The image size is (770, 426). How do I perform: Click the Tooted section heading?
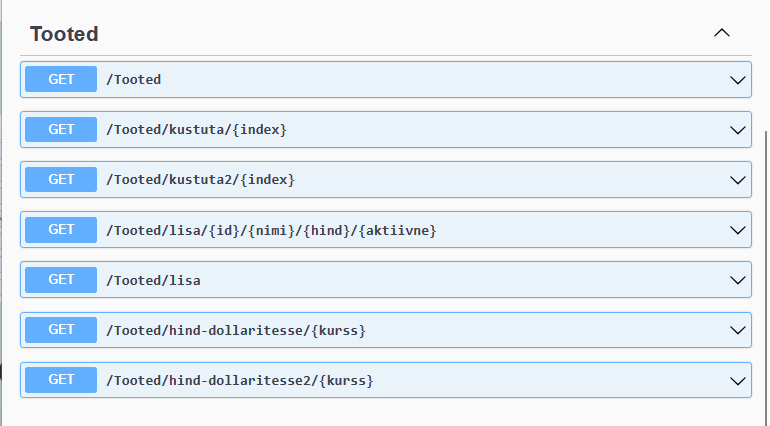[x=64, y=34]
